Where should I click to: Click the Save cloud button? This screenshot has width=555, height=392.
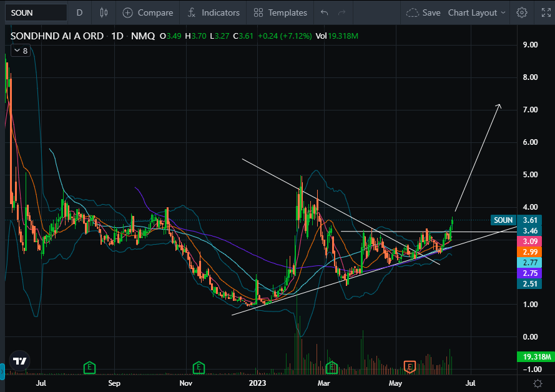(423, 12)
